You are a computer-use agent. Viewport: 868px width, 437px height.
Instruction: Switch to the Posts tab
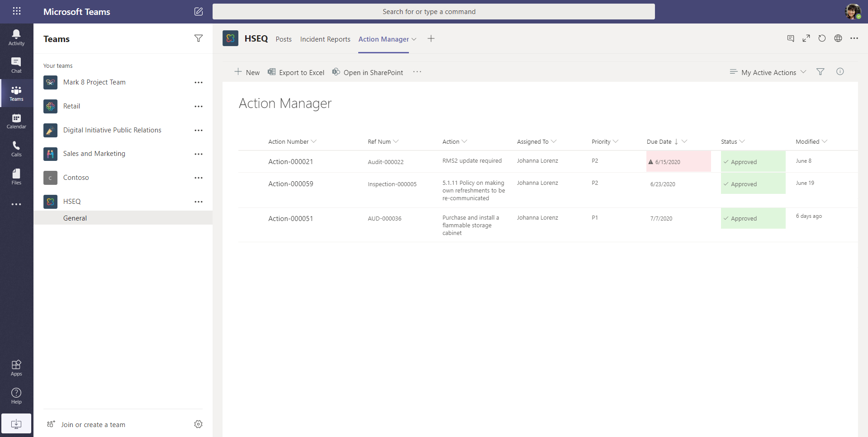tap(284, 39)
